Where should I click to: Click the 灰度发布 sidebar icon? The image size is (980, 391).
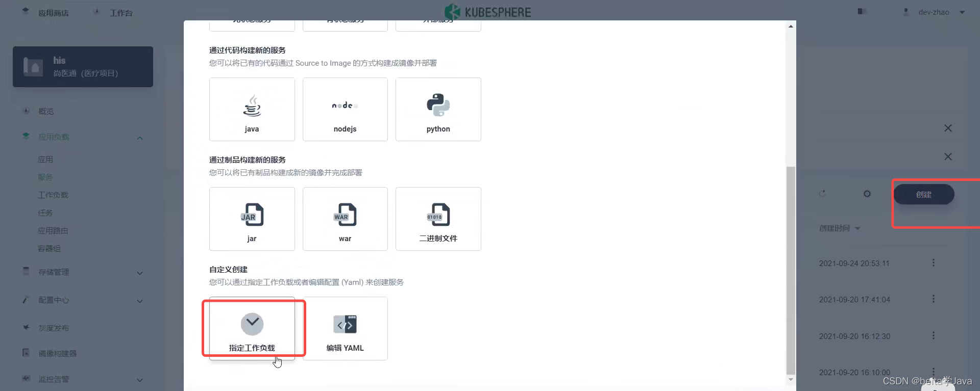click(x=26, y=327)
